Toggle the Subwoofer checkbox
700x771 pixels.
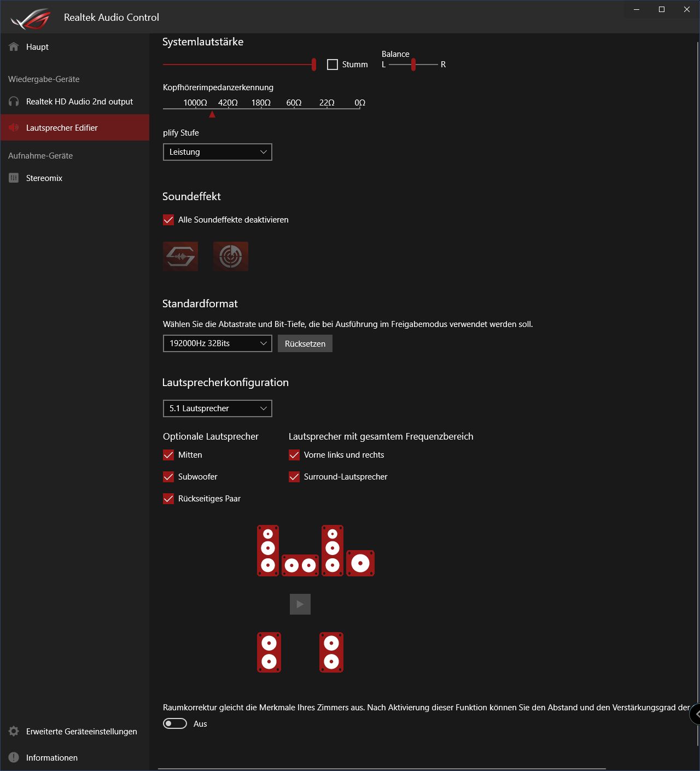click(x=168, y=477)
